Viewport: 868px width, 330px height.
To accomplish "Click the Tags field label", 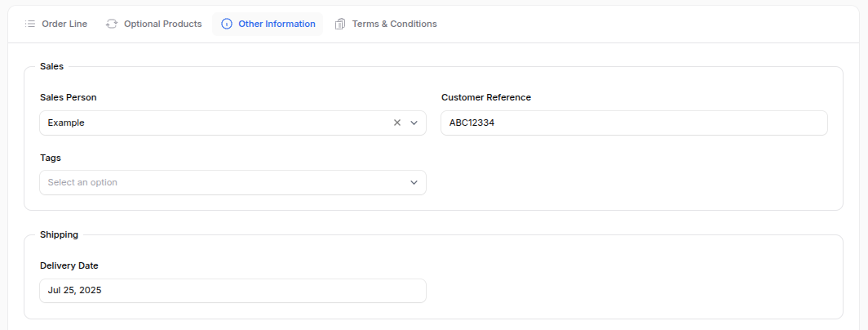I will [x=51, y=158].
